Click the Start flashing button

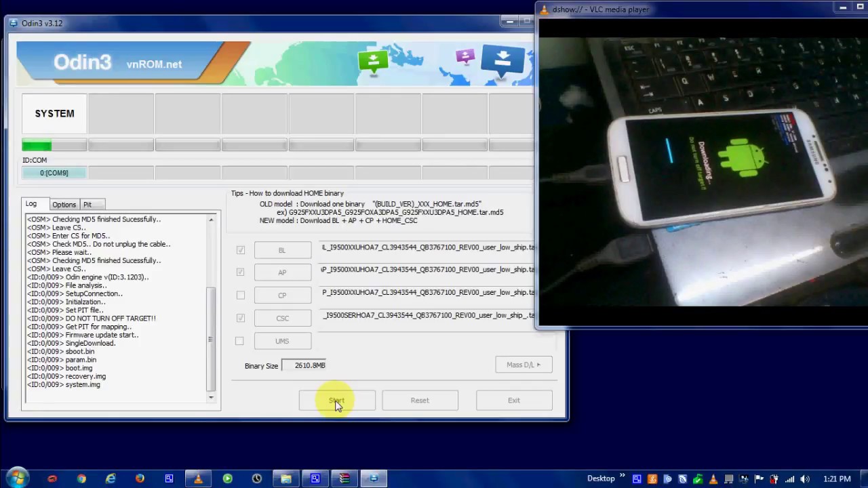coord(337,401)
